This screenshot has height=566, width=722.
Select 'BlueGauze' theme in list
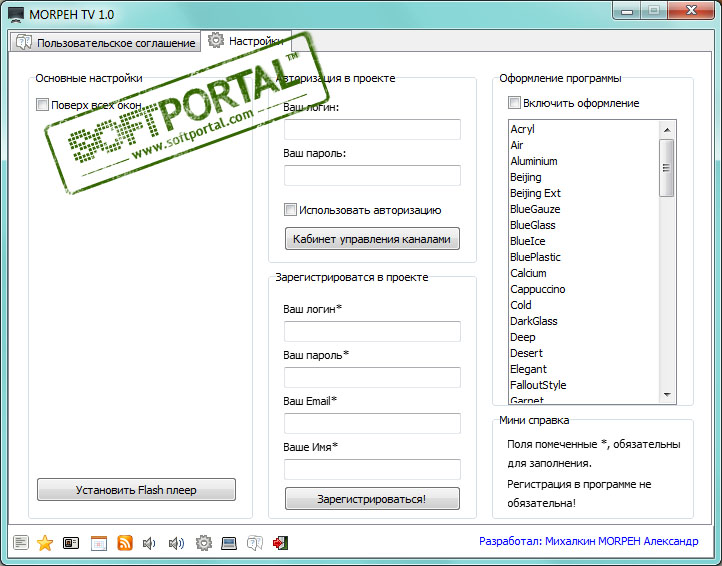[x=584, y=209]
